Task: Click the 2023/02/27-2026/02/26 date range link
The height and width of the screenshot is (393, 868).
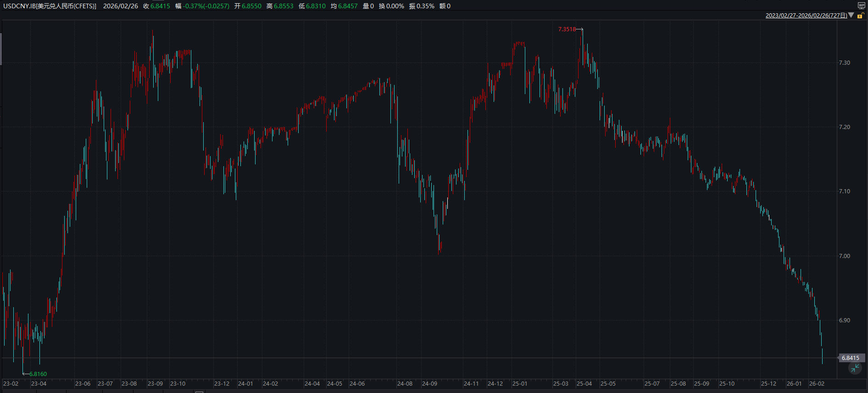Action: pyautogui.click(x=806, y=16)
